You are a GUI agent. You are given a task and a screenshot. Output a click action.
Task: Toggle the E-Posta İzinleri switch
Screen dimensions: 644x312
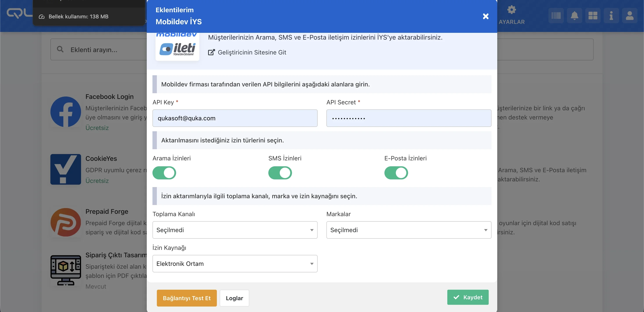[x=396, y=173]
